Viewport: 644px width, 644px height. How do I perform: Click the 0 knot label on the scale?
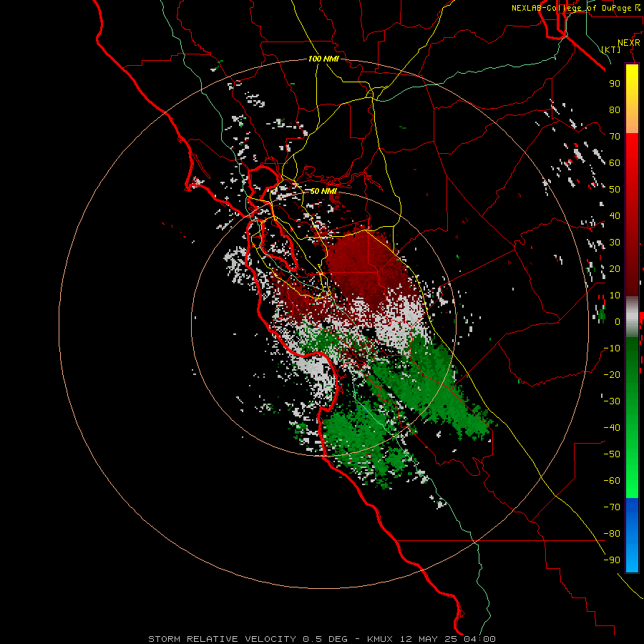tap(618, 321)
